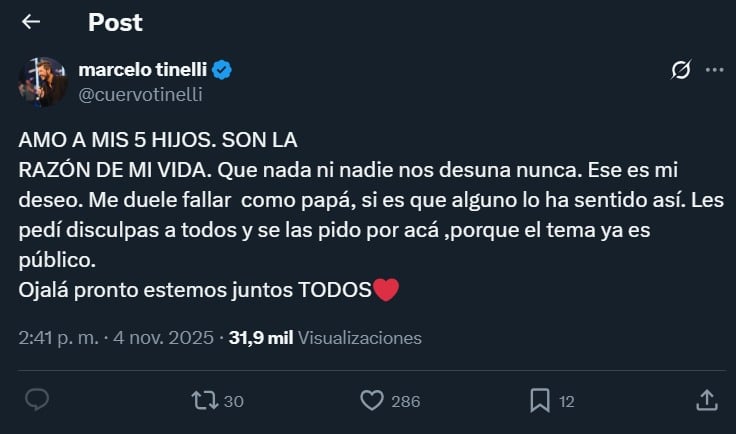Open marcelo tinelli's profile picture
Viewport: 736px width, 434px height.
(43, 81)
